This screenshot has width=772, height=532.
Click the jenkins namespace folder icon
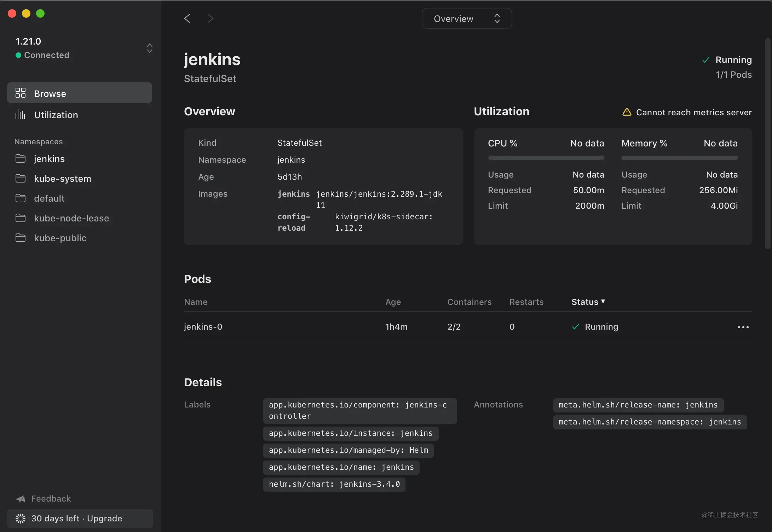click(x=21, y=158)
